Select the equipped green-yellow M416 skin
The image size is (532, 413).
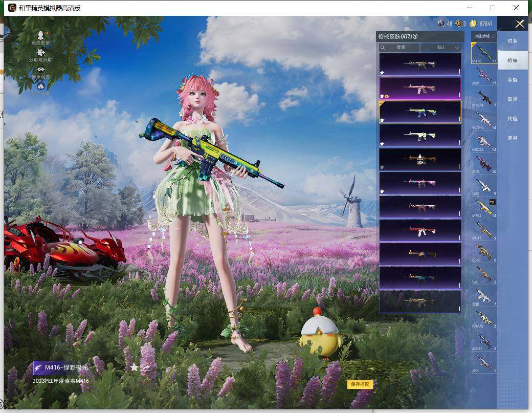tap(420, 112)
